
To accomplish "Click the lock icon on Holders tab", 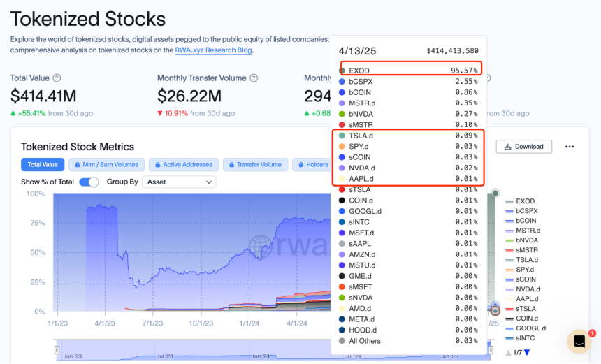I will (301, 165).
